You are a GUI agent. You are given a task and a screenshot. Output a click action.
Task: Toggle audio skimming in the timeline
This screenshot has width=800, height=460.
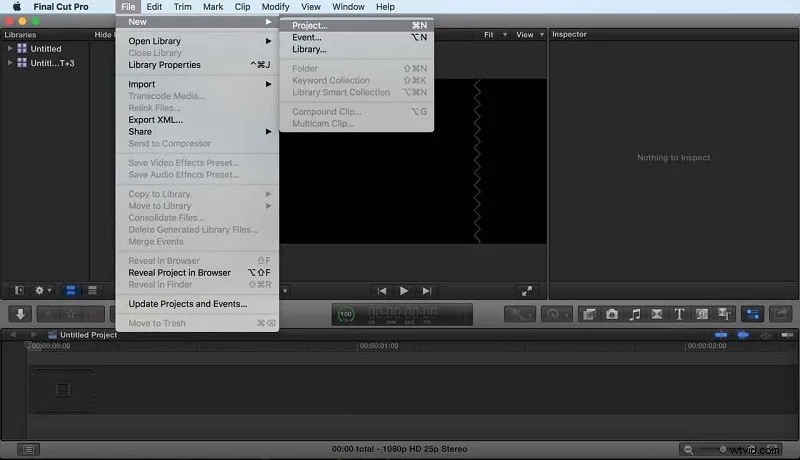(743, 335)
